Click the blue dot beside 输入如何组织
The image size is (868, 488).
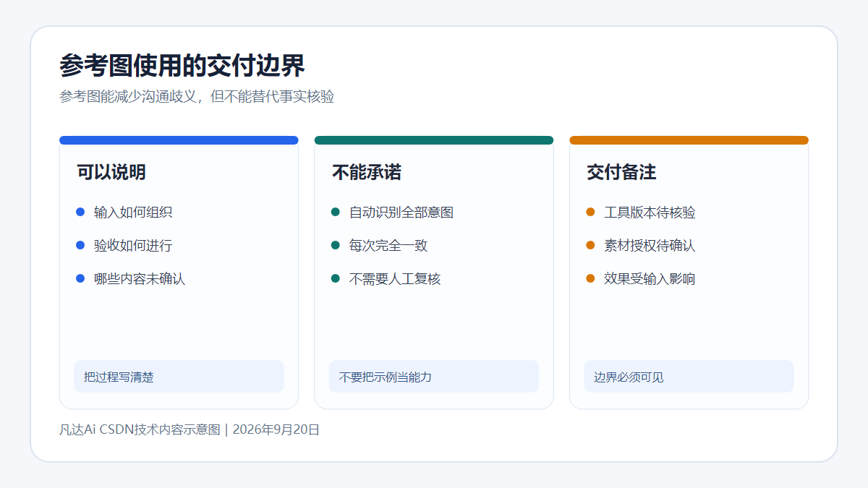click(80, 212)
